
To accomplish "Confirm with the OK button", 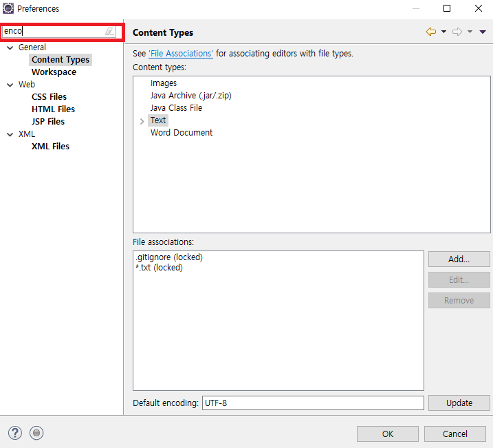I will click(387, 434).
